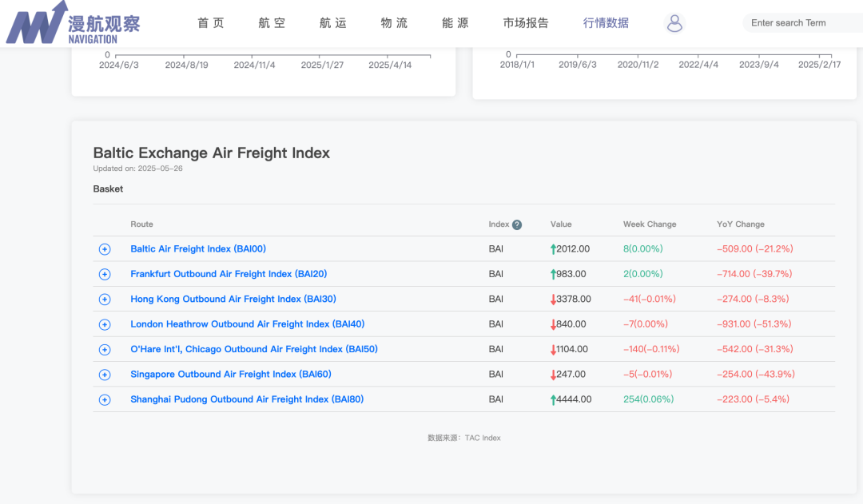Click YoY change -931.00 (-51.3%)

[754, 324]
